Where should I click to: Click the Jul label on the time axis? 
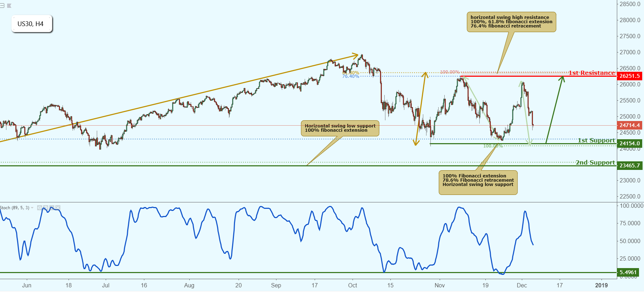click(106, 285)
